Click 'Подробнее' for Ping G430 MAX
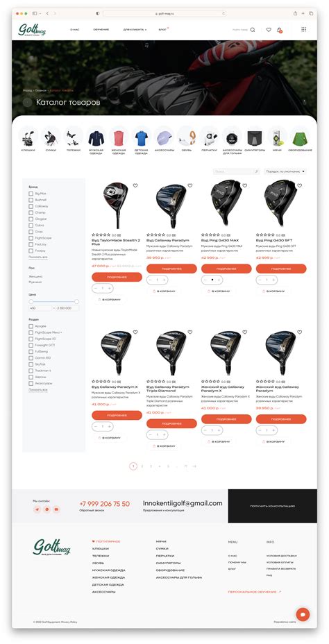 pyautogui.click(x=226, y=269)
